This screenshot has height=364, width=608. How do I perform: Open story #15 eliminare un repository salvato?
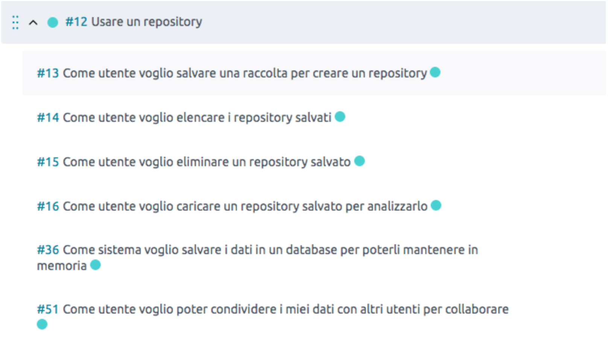point(207,162)
